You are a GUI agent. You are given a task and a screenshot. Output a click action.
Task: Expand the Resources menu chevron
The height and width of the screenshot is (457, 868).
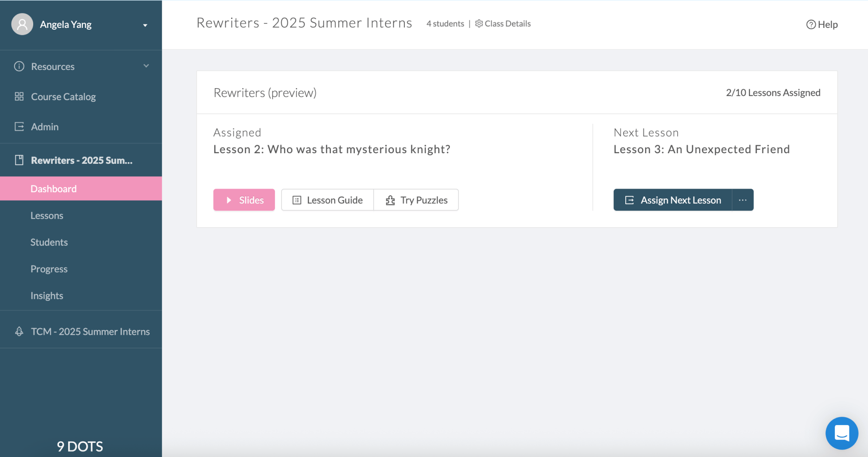tap(146, 66)
